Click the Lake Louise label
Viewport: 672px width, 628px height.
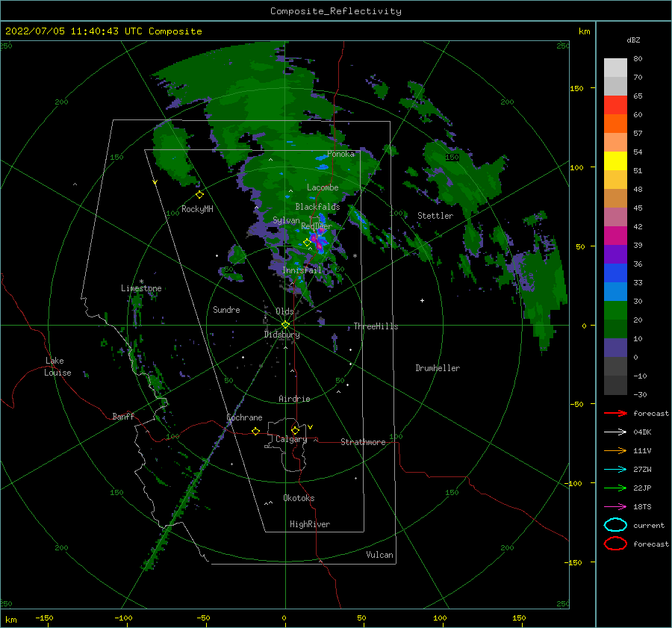tap(57, 367)
